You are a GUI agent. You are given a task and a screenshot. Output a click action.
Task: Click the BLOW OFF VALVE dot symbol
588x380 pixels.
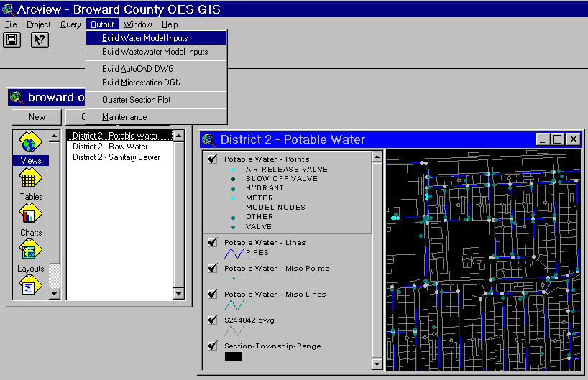233,179
